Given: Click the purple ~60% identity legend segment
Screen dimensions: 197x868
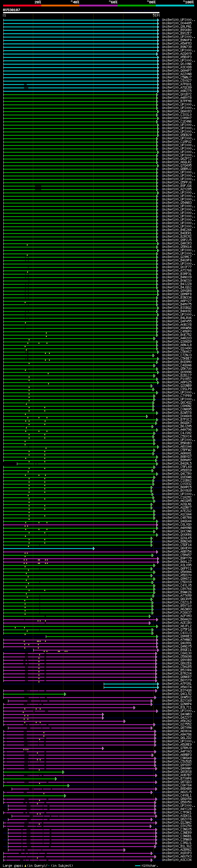Looking at the screenshot, I should click(99, 6).
